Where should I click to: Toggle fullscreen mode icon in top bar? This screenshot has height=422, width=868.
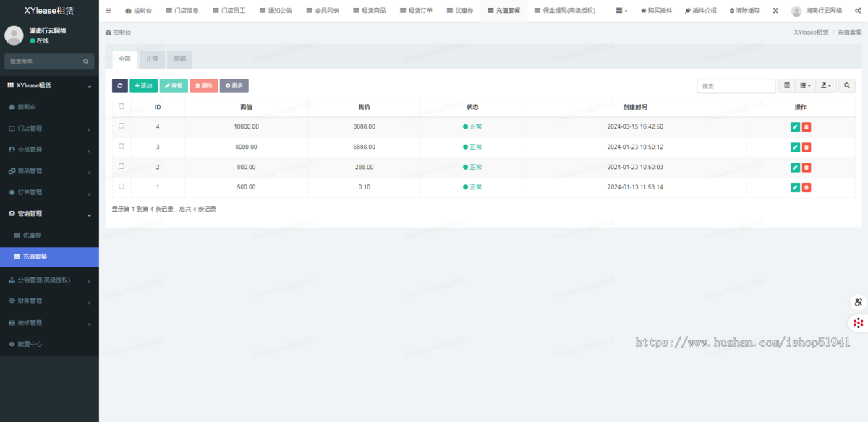[776, 11]
